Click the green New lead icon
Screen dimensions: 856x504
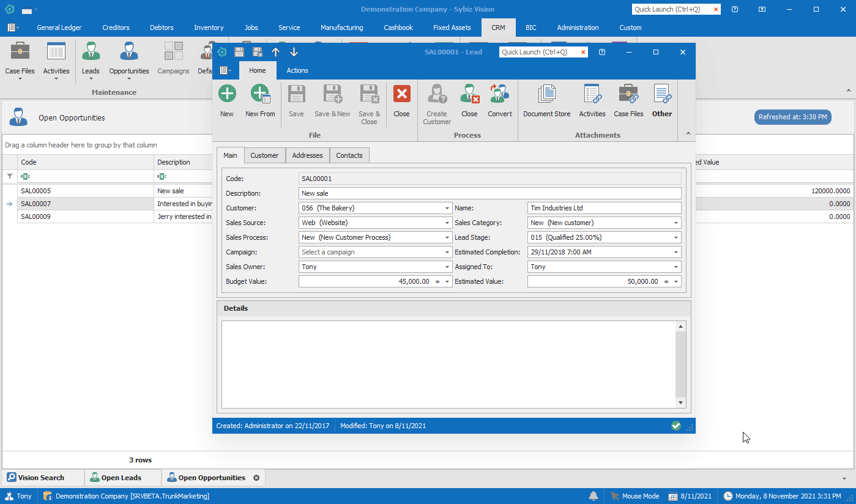tap(227, 95)
